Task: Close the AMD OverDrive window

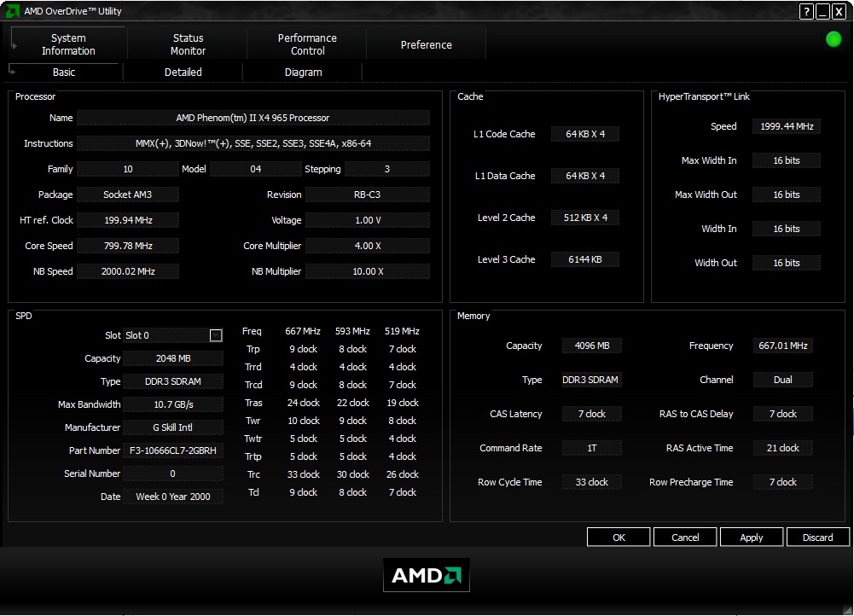Action: (x=839, y=11)
